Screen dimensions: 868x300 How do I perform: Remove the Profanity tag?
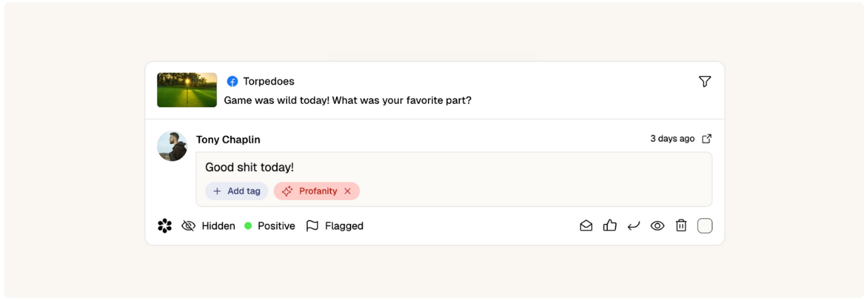click(x=347, y=191)
